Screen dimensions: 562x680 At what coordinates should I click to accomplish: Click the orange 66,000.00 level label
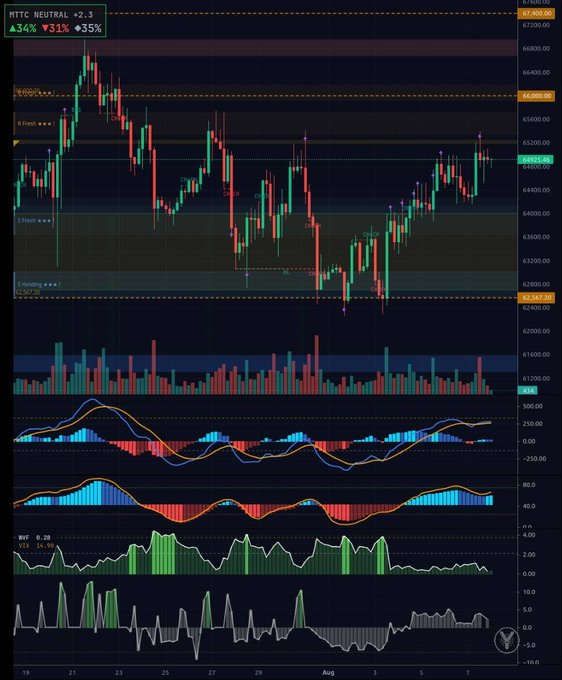537,96
